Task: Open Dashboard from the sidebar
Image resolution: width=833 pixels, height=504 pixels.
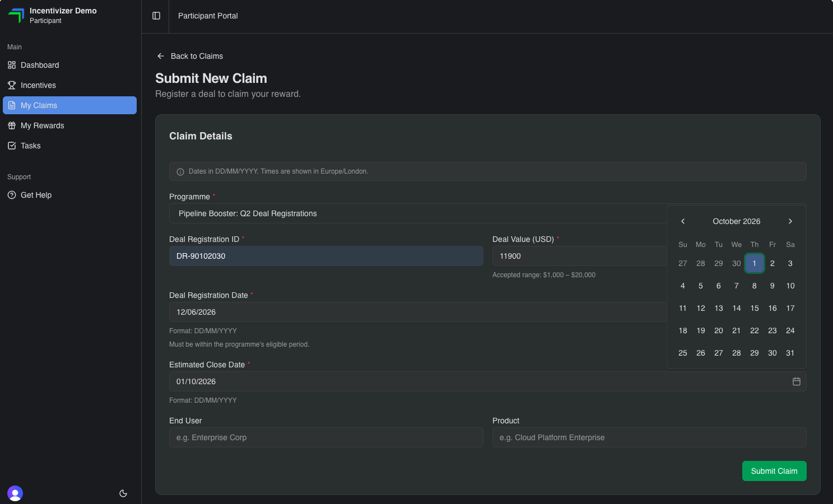Action: pyautogui.click(x=69, y=65)
